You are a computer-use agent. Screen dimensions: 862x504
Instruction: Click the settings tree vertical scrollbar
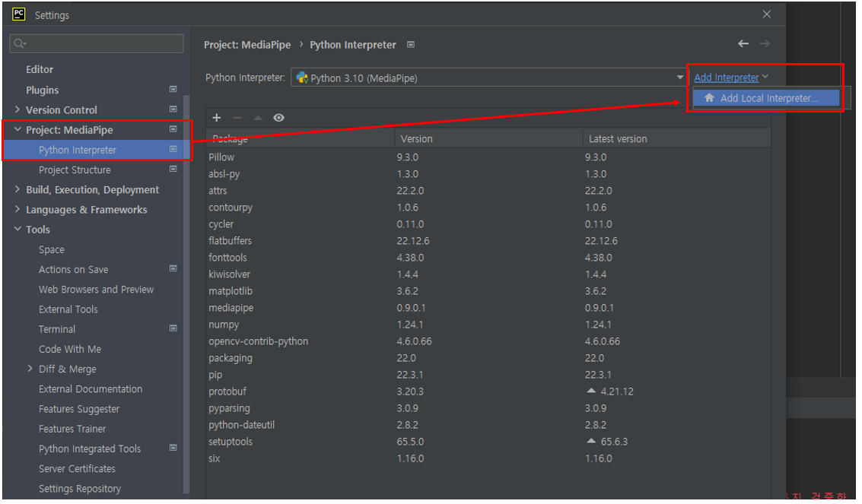186,293
